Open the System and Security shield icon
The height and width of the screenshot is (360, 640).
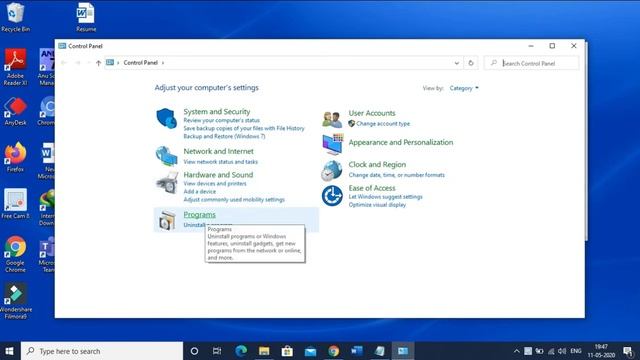point(167,118)
